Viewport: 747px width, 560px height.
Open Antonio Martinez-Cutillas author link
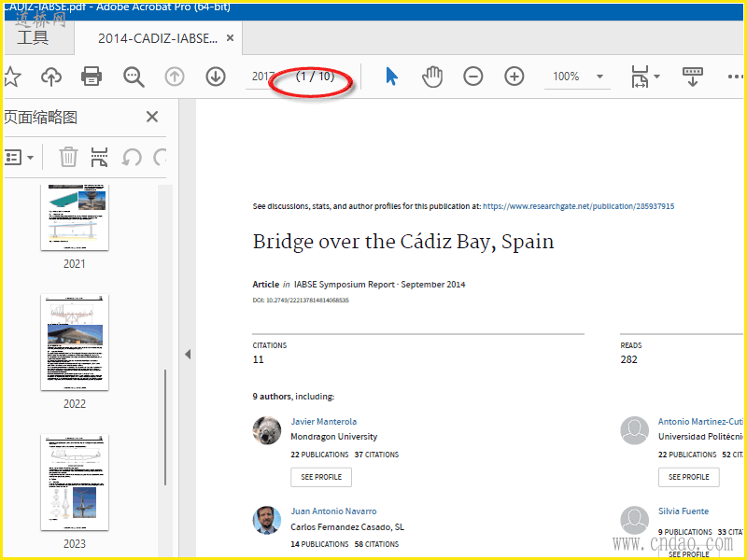tap(700, 422)
